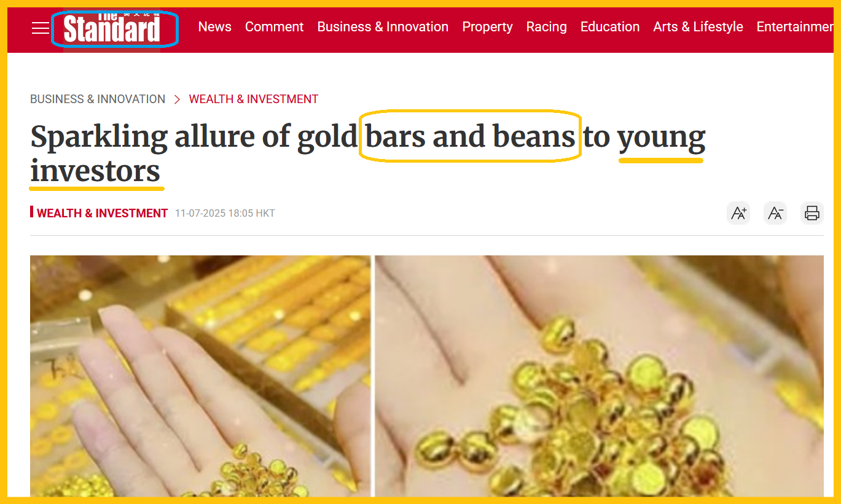Image resolution: width=841 pixels, height=504 pixels.
Task: Open left photo of gold bars
Action: pos(200,376)
